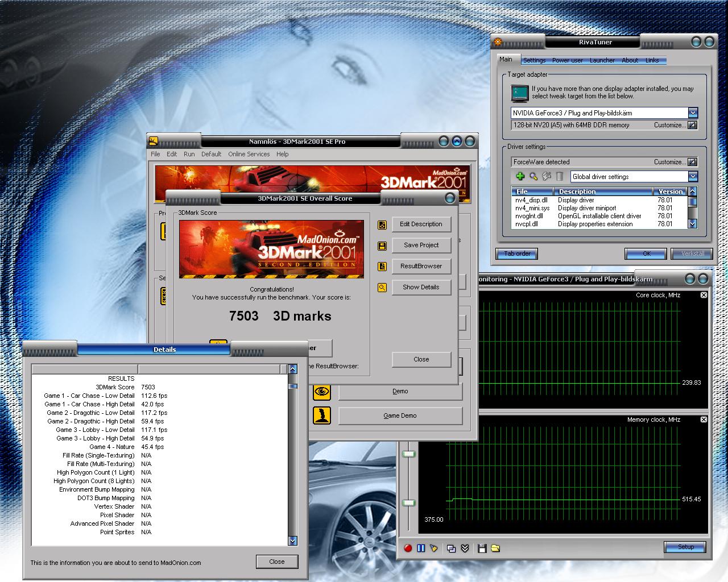This screenshot has height=582, width=728.
Task: Click the Edit Description document icon
Action: 382,225
